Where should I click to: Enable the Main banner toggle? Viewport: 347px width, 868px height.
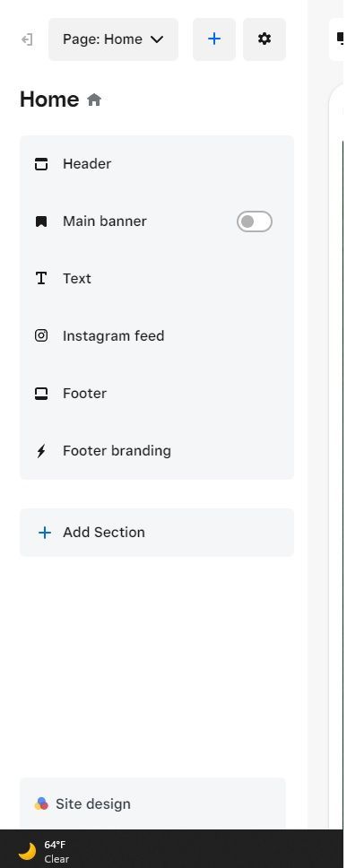255,221
